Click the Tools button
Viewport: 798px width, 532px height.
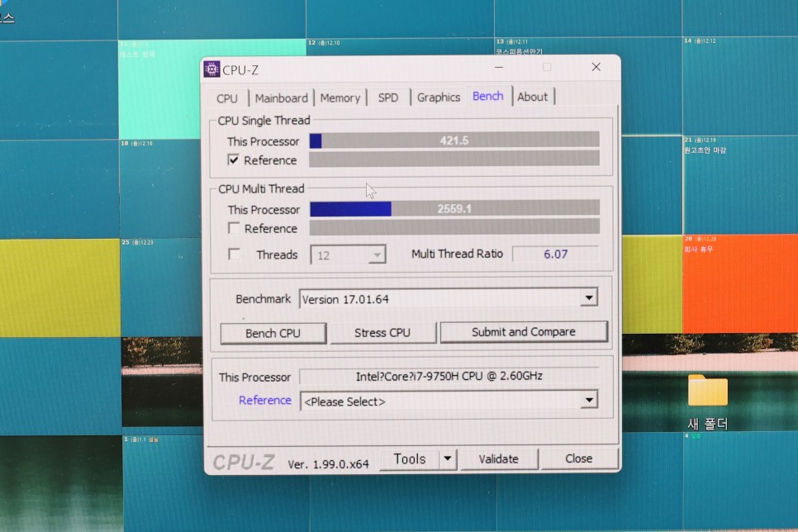(x=410, y=459)
